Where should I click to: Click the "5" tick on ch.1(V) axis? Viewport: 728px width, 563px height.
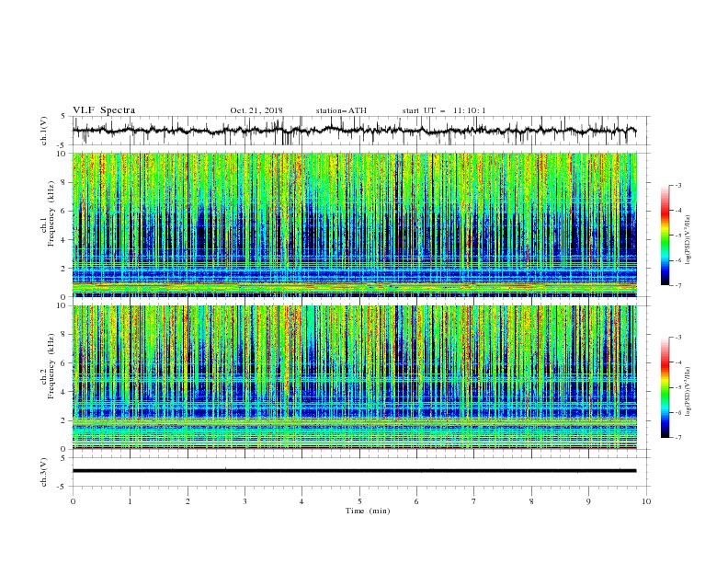[64, 116]
